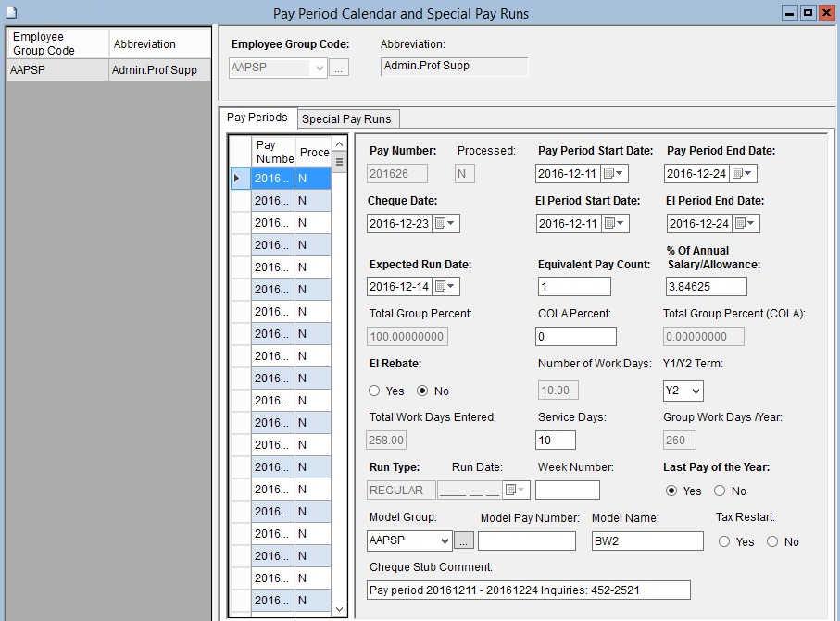Select No for Last Pay of the Year
This screenshot has height=621, width=840.
[720, 491]
